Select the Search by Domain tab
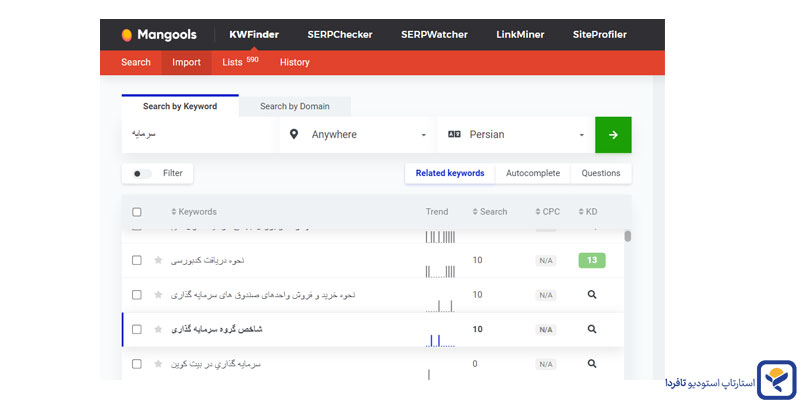The height and width of the screenshot is (400, 800). point(295,106)
